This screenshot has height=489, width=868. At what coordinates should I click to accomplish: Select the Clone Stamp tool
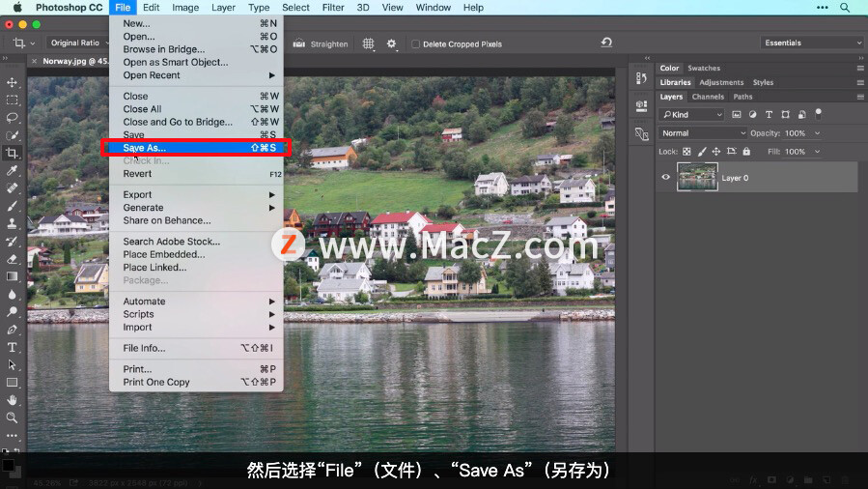click(12, 224)
